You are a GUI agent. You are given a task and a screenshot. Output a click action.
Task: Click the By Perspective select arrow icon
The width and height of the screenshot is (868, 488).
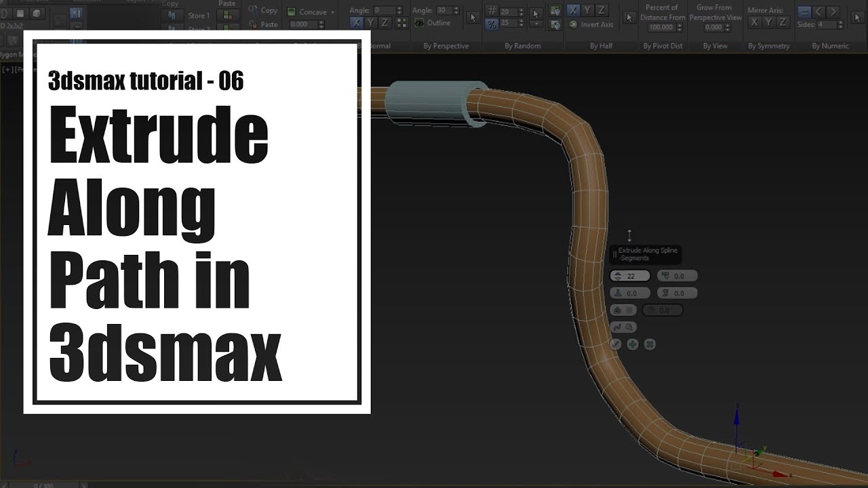473,17
